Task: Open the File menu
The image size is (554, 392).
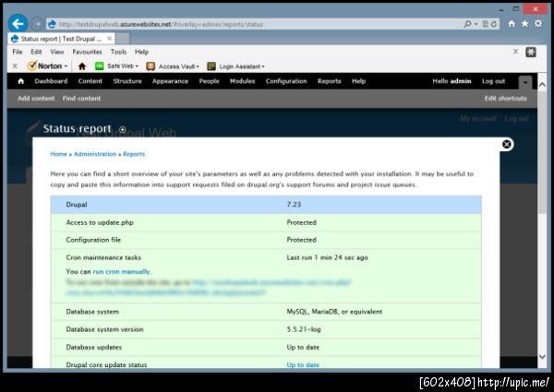Action: tap(17, 52)
